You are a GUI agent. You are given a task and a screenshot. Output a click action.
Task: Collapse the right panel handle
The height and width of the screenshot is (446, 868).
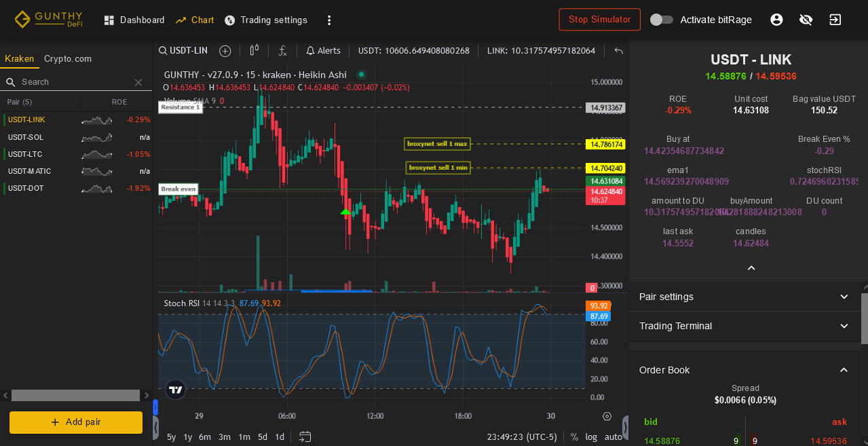pyautogui.click(x=626, y=428)
